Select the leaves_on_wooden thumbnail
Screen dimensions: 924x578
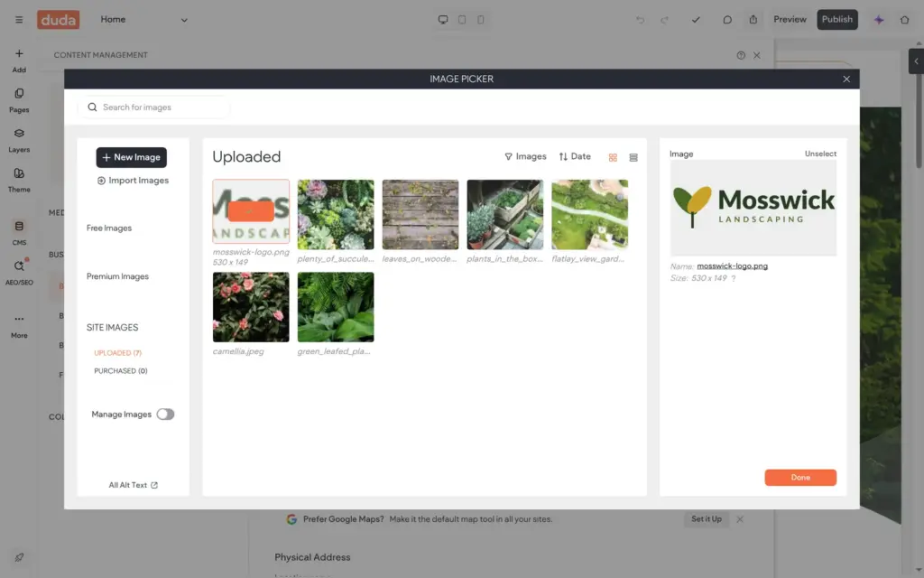(420, 215)
